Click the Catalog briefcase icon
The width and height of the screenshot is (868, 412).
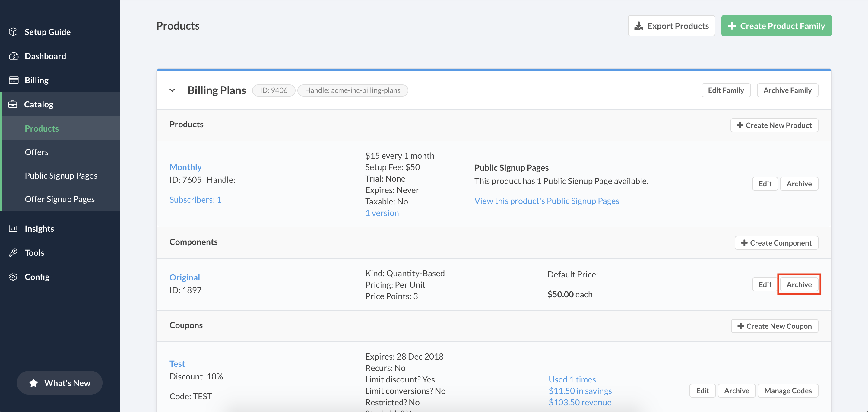tap(13, 104)
